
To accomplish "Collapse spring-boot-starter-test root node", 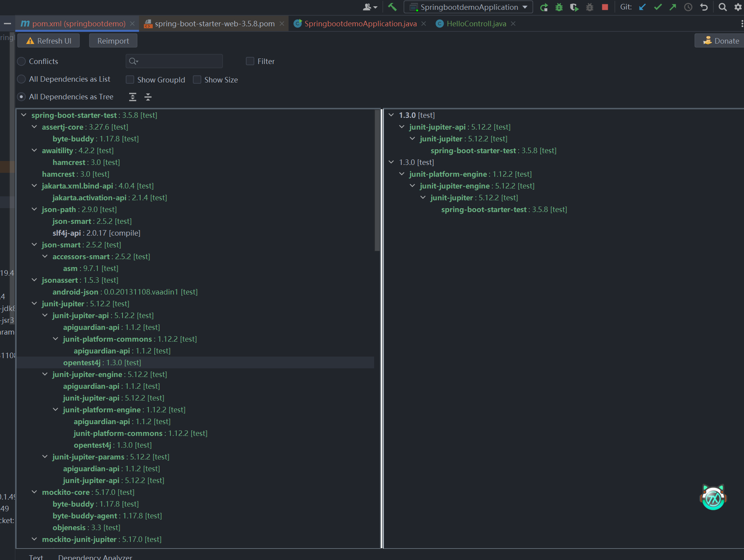I will pos(24,115).
